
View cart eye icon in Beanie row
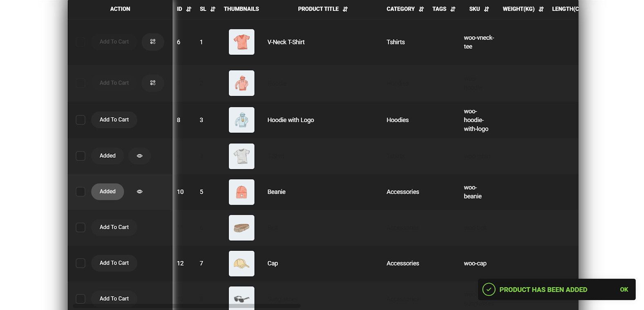(x=139, y=192)
